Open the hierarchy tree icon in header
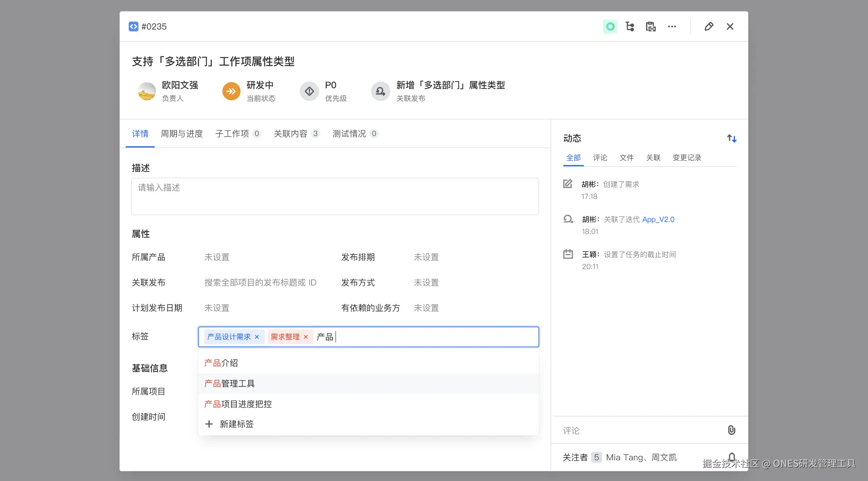Image resolution: width=868 pixels, height=481 pixels. point(630,26)
